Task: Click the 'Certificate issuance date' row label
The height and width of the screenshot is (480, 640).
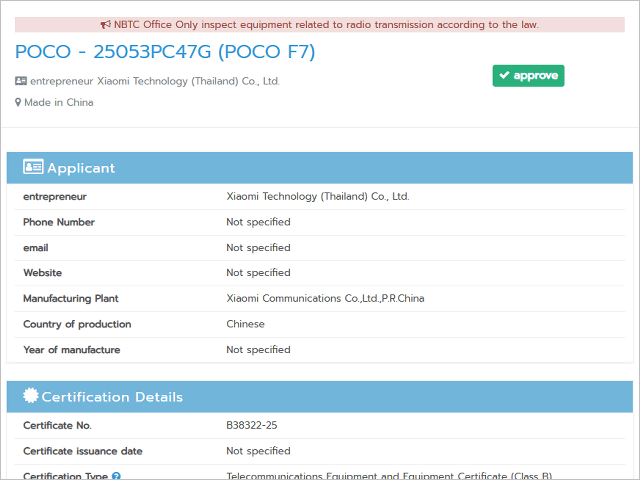Action: (x=82, y=451)
